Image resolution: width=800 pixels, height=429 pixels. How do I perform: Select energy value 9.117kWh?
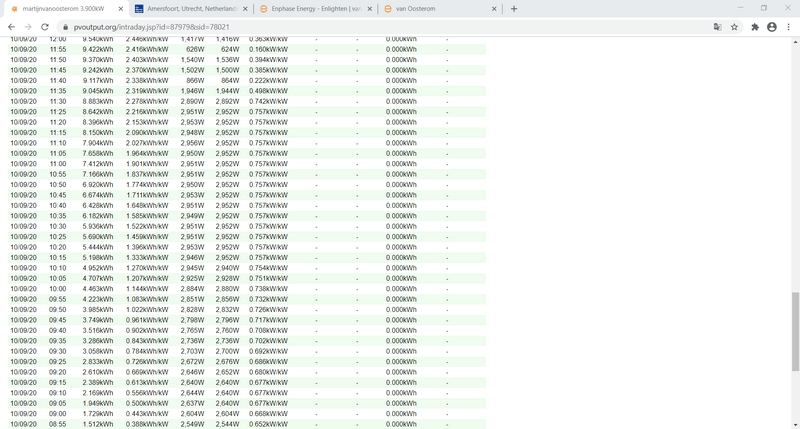(98, 81)
